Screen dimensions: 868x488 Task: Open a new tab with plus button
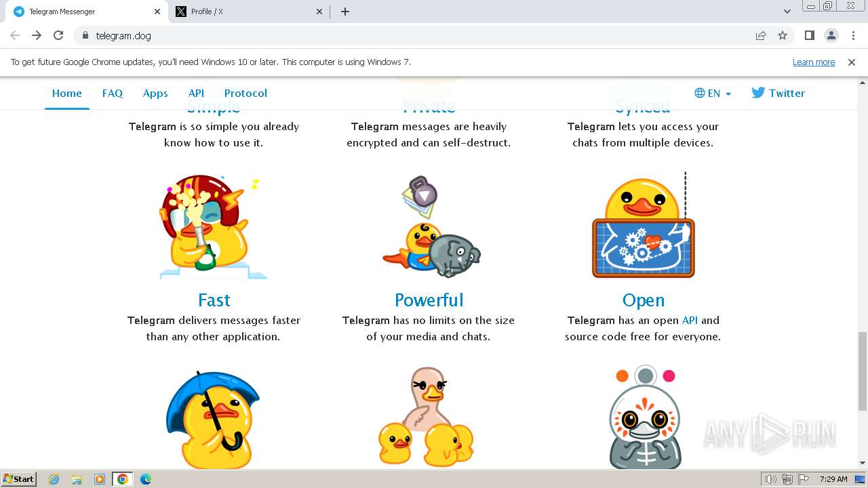[x=345, y=12]
